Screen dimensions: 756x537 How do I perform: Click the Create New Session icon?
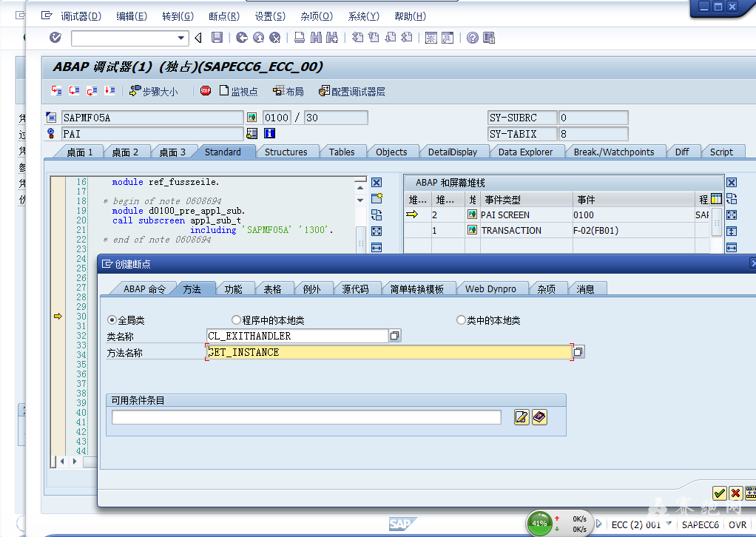coord(431,38)
